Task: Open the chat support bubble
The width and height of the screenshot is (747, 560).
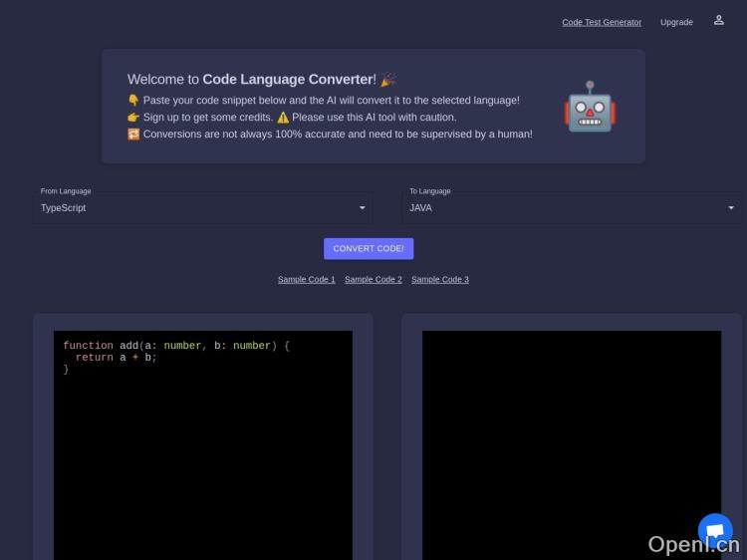Action: [714, 531]
